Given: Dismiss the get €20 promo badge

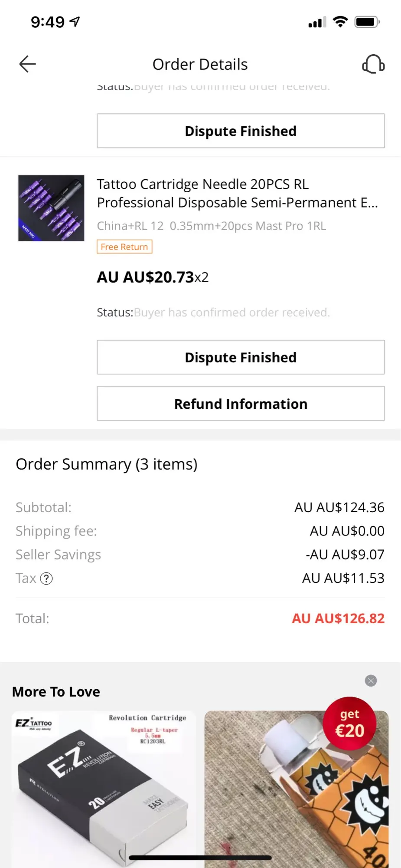Looking at the screenshot, I should pyautogui.click(x=371, y=681).
